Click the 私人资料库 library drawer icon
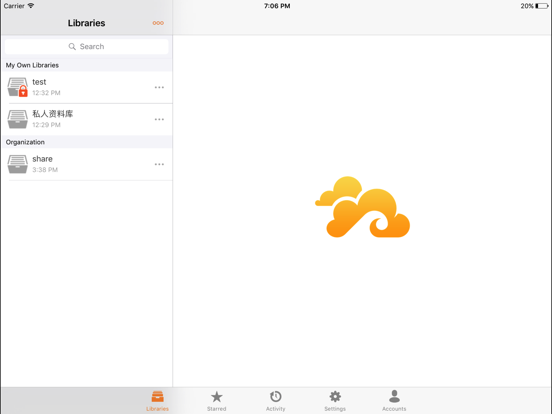 (x=18, y=119)
